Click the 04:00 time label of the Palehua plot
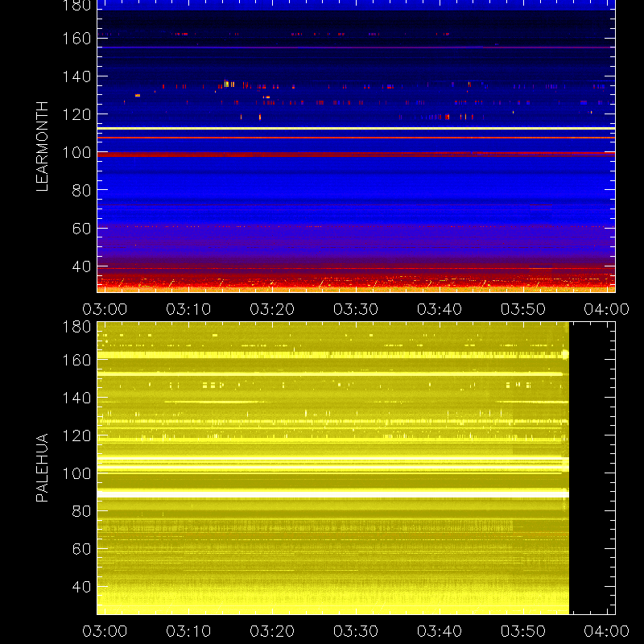 607,631
